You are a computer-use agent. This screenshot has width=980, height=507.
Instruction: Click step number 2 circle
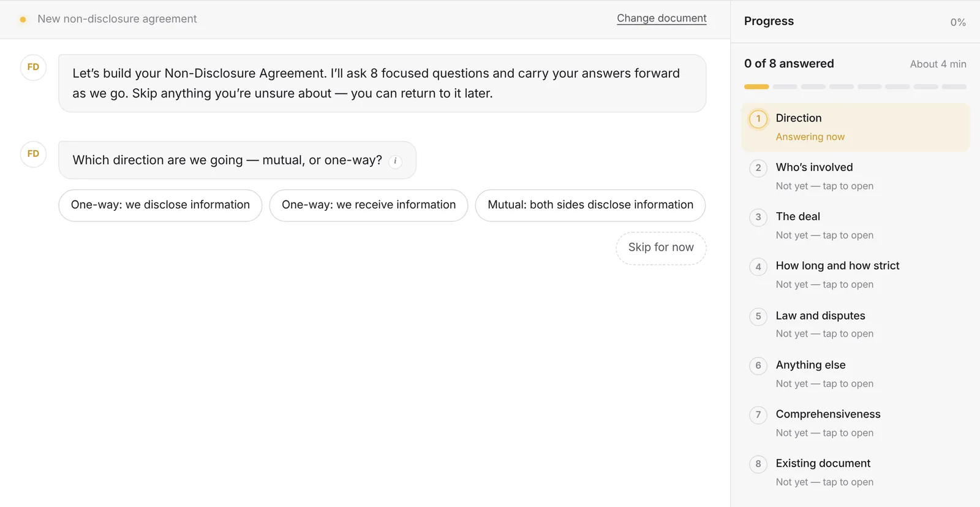[x=758, y=168]
